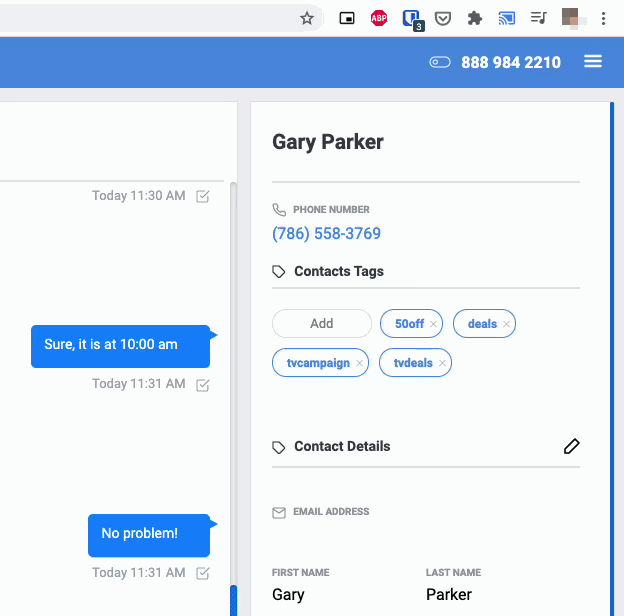Call the number (786) 558-3769

(326, 234)
